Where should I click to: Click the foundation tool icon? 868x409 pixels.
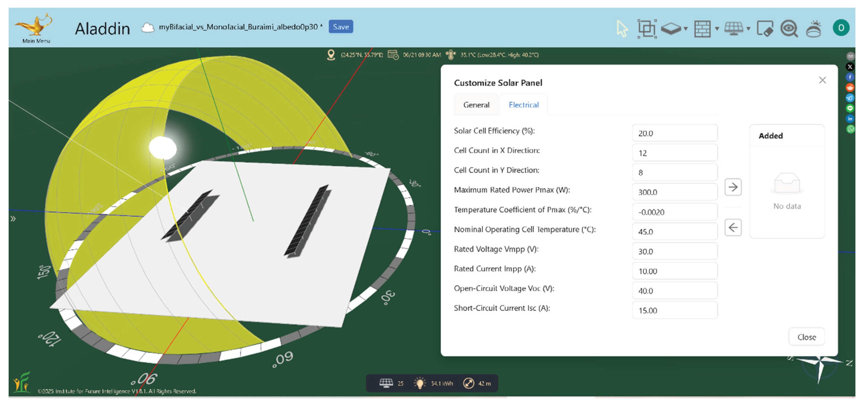pos(671,28)
